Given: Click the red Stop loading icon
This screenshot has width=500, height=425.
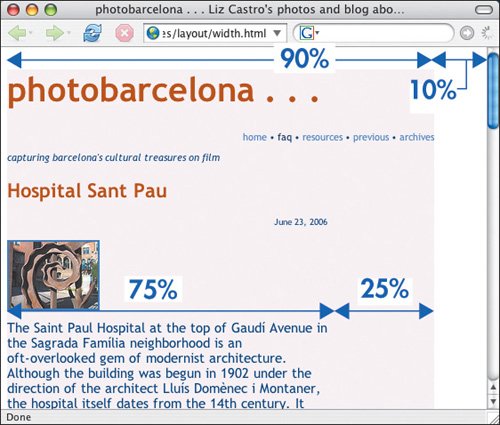Looking at the screenshot, I should click(124, 33).
